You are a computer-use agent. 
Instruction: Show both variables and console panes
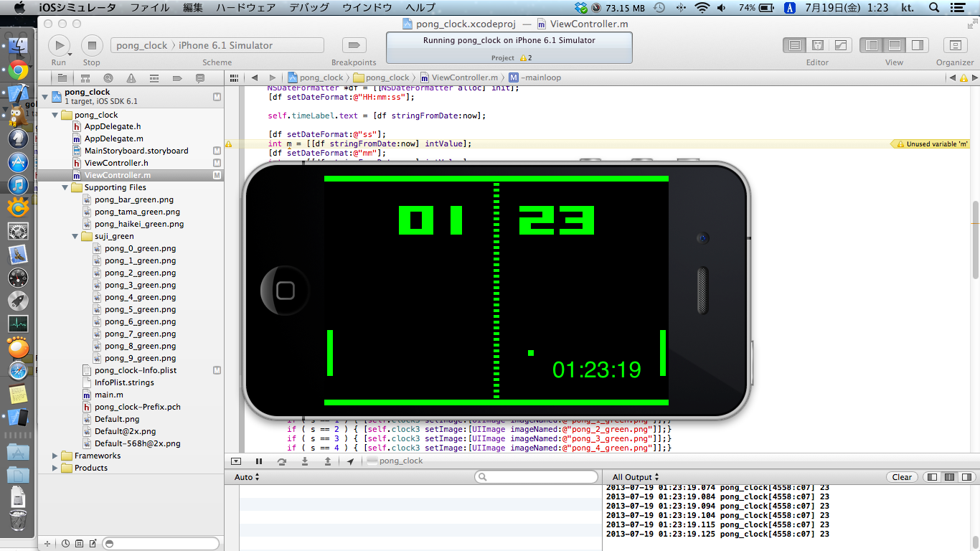[x=949, y=477]
